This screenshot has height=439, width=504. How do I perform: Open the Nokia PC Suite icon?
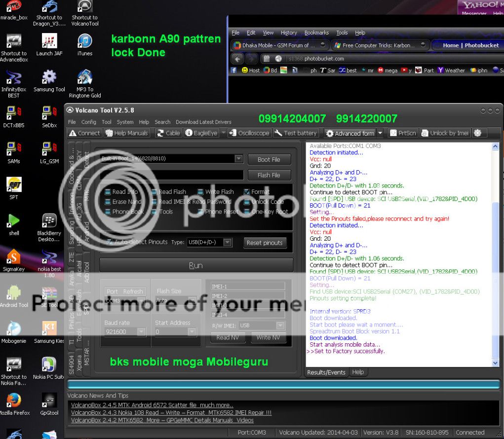[49, 368]
